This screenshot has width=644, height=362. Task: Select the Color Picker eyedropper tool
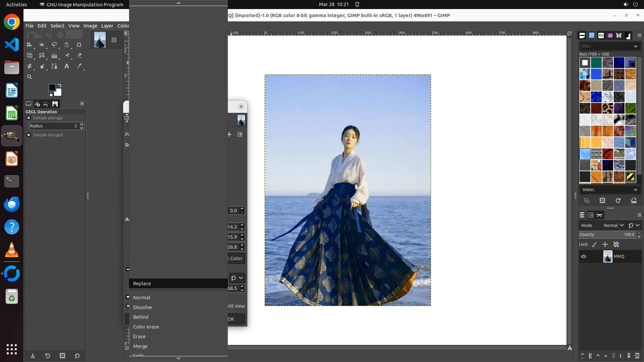pos(79,66)
